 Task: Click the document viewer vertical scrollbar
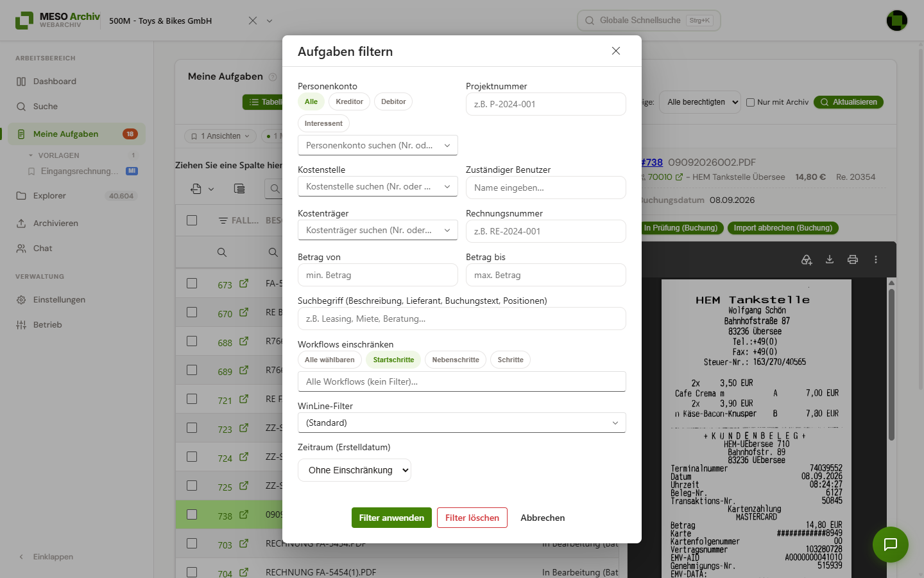click(x=891, y=365)
